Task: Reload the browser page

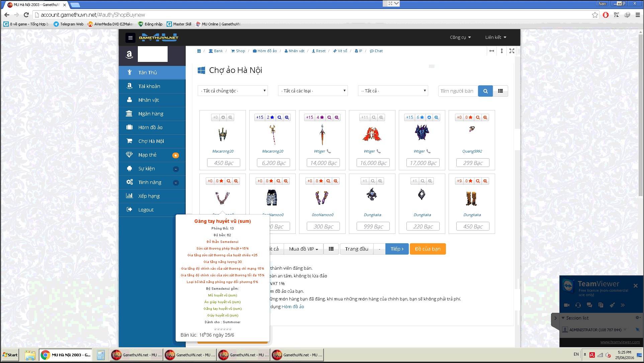Action: pos(26,15)
